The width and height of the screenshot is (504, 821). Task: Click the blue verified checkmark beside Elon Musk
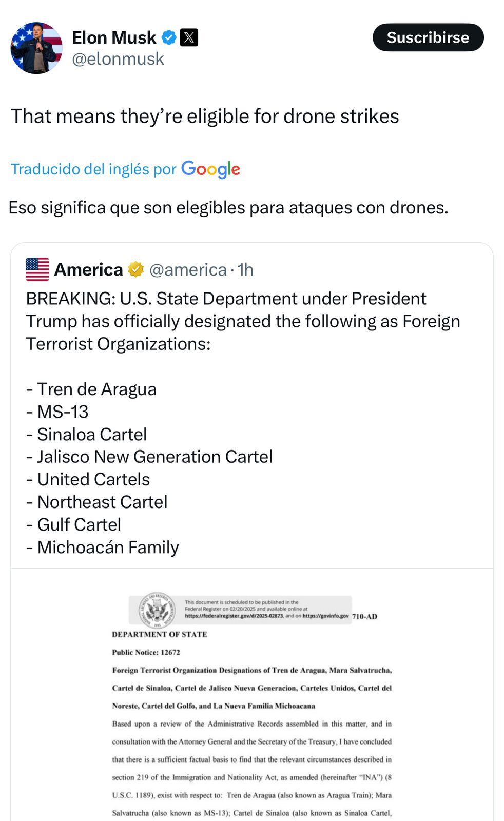pos(168,37)
